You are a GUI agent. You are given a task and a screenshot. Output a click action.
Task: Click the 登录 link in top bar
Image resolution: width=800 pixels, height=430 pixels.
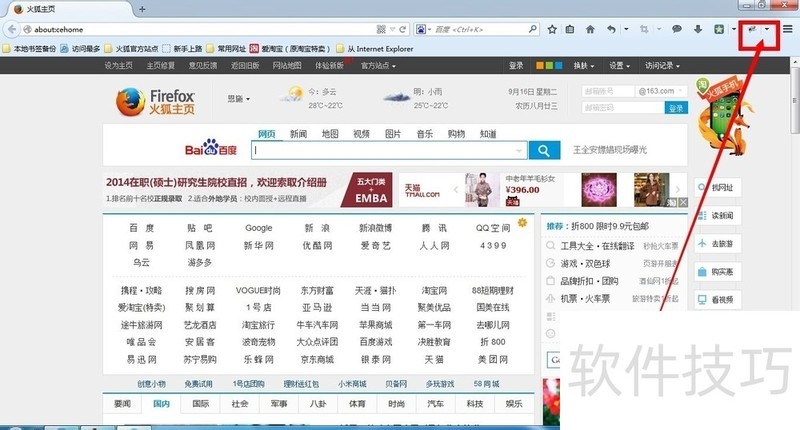point(516,65)
